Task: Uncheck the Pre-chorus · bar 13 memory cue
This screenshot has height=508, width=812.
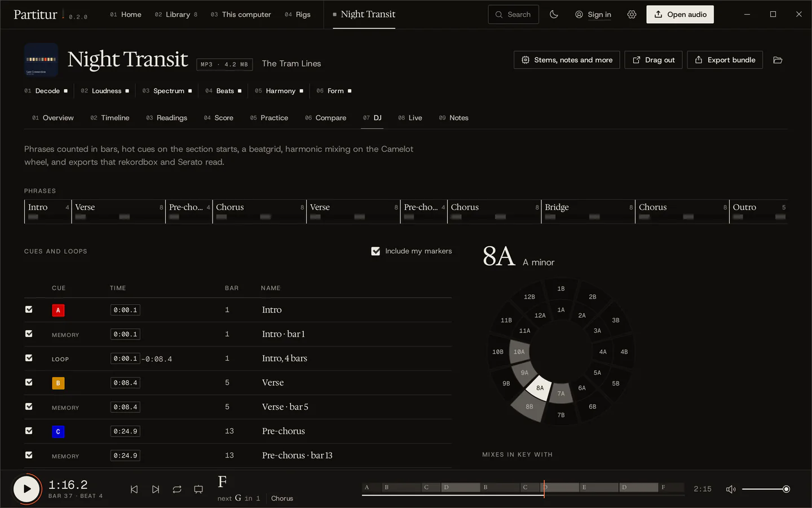Action: click(29, 455)
